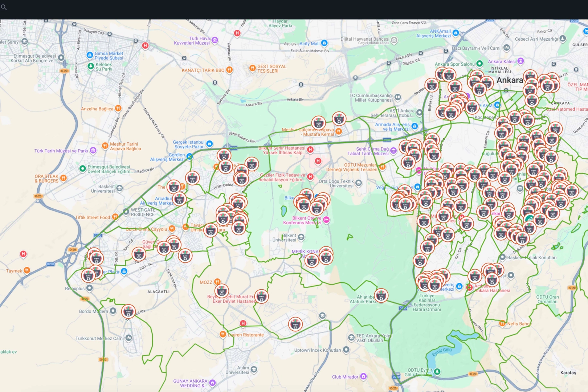Select the ODTÜ Eymir Gölü park icon
The height and width of the screenshot is (392, 588).
pos(437,372)
